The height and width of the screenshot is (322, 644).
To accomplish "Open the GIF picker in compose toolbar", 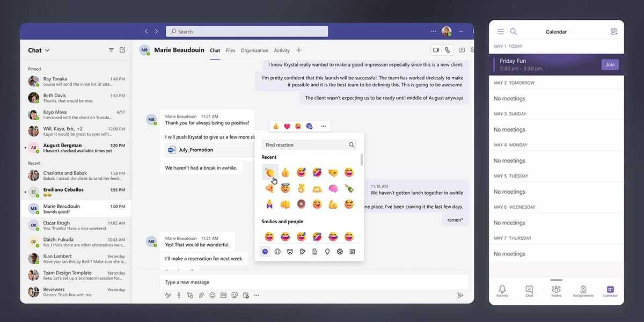I will (x=223, y=295).
